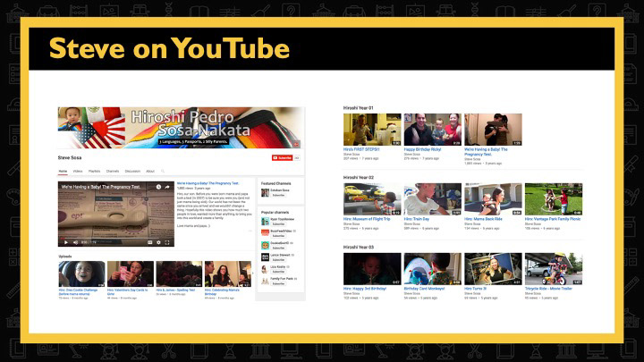Open BuzzFeedVideo channel avatar
The height and width of the screenshot is (362, 644).
coord(265,233)
